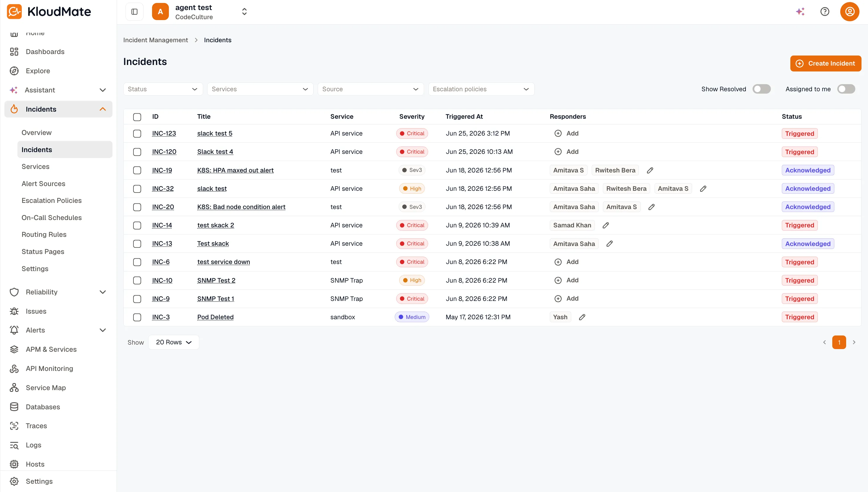Click the API Monitoring webhook icon
868x492 pixels.
[14, 369]
